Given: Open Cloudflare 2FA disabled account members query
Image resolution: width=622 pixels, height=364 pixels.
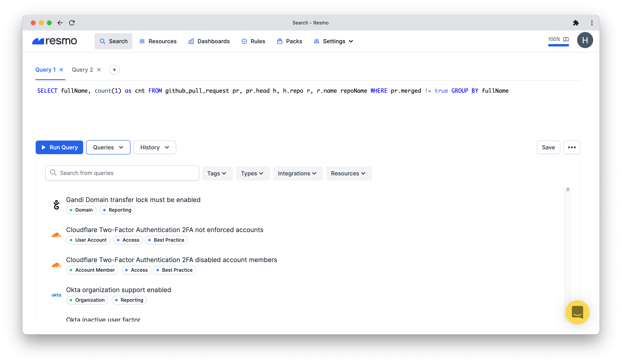Looking at the screenshot, I should tap(172, 260).
